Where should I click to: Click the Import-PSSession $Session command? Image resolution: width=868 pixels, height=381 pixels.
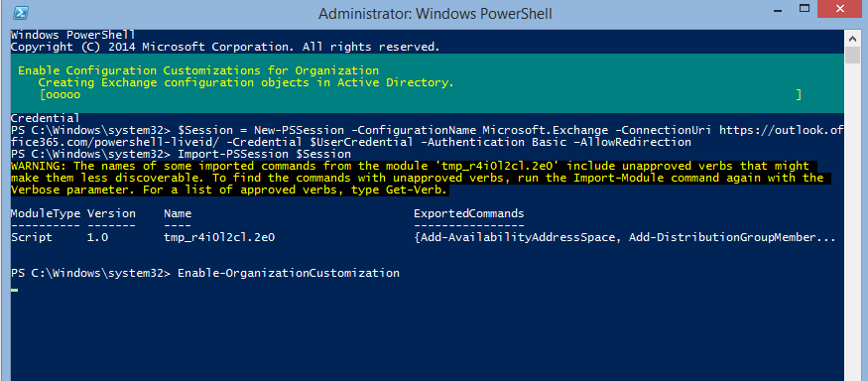pos(264,154)
